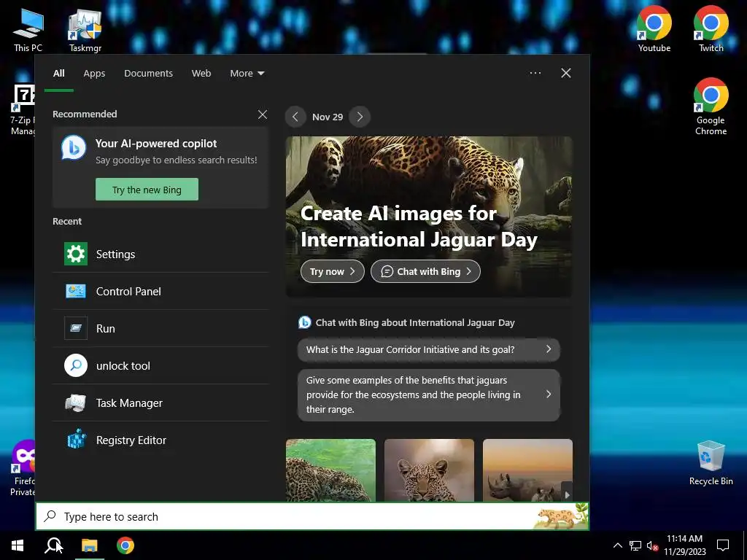Screen dimensions: 747x560
Task: Open This PC desktop icon
Action: (x=28, y=29)
